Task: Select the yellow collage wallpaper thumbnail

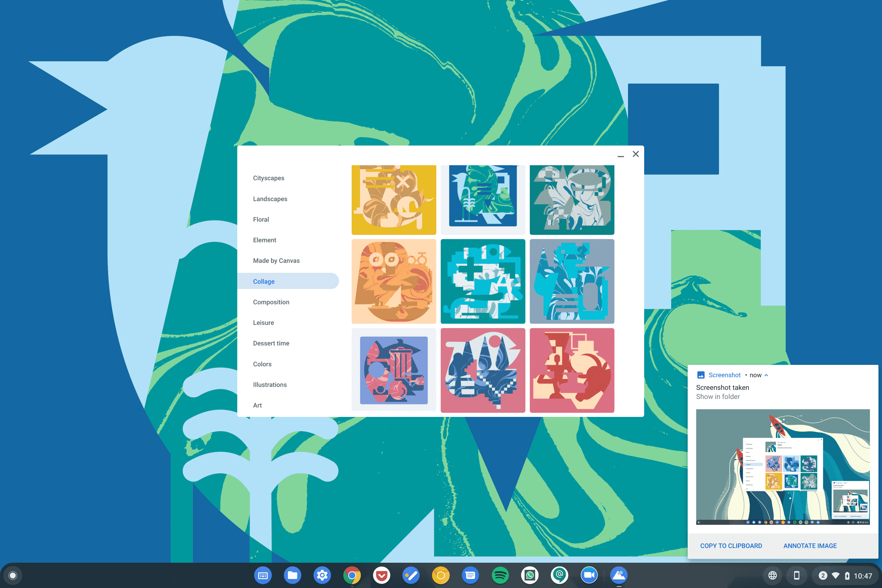Action: pos(394,200)
